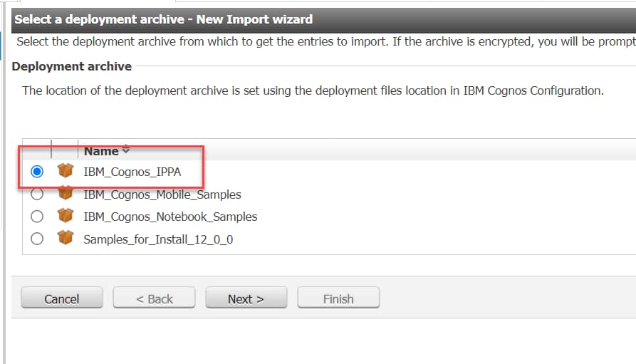Click the greyed-out Back button

(x=154, y=298)
